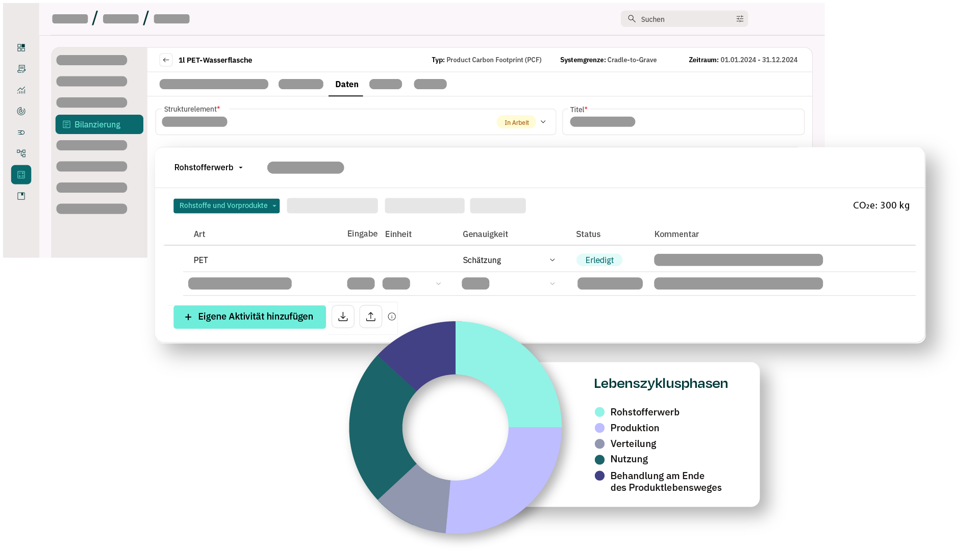Open the analytics chart sidebar icon
The height and width of the screenshot is (551, 980).
click(x=21, y=90)
